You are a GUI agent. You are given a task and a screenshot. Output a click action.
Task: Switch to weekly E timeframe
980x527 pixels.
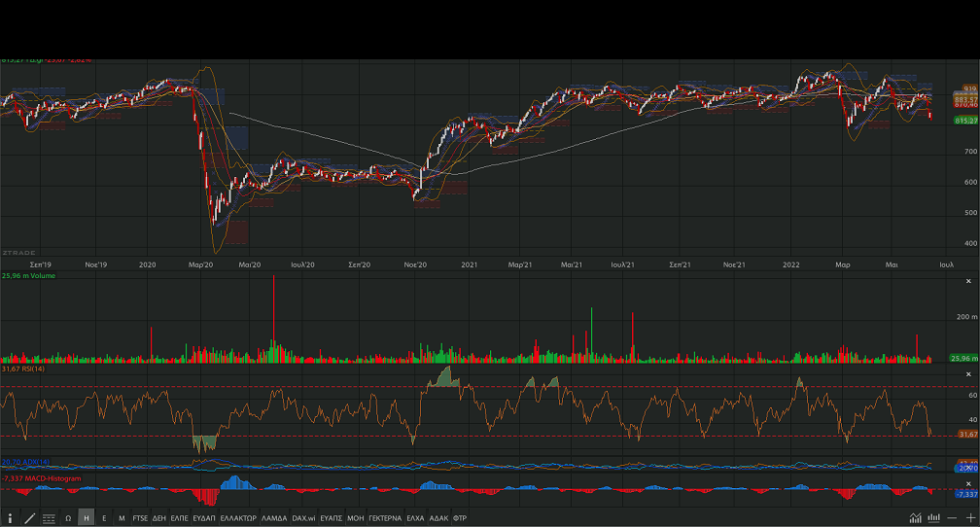pos(104,518)
